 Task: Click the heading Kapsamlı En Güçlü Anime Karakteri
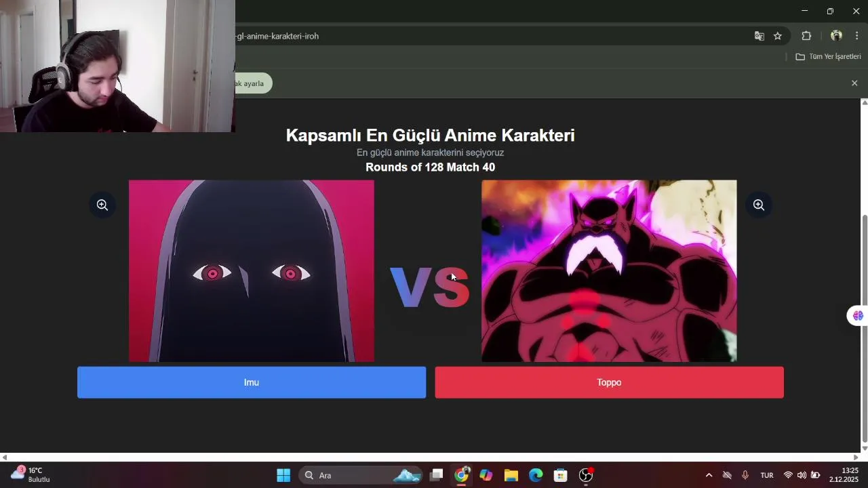(430, 135)
